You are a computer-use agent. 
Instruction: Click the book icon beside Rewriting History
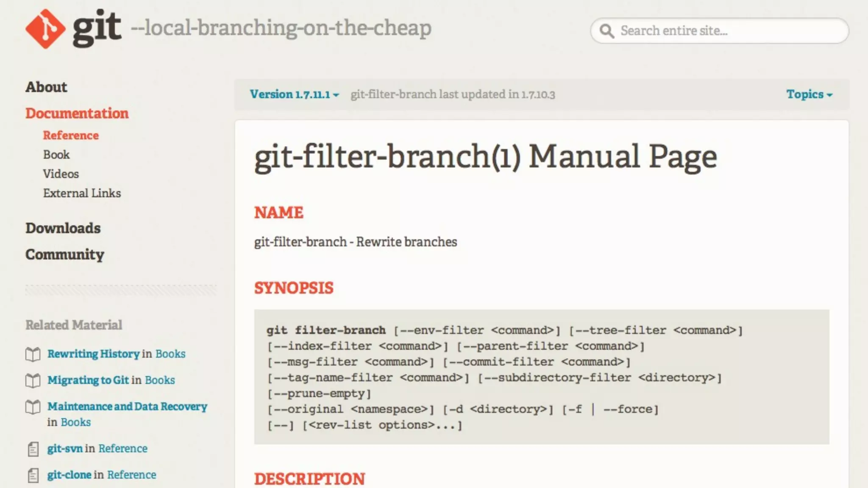coord(33,354)
